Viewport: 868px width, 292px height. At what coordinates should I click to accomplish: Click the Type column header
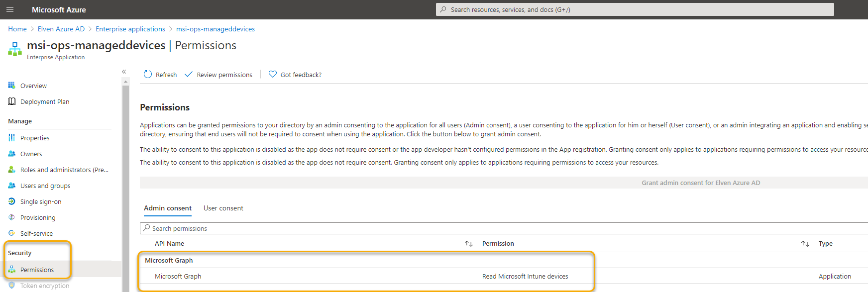pos(826,243)
